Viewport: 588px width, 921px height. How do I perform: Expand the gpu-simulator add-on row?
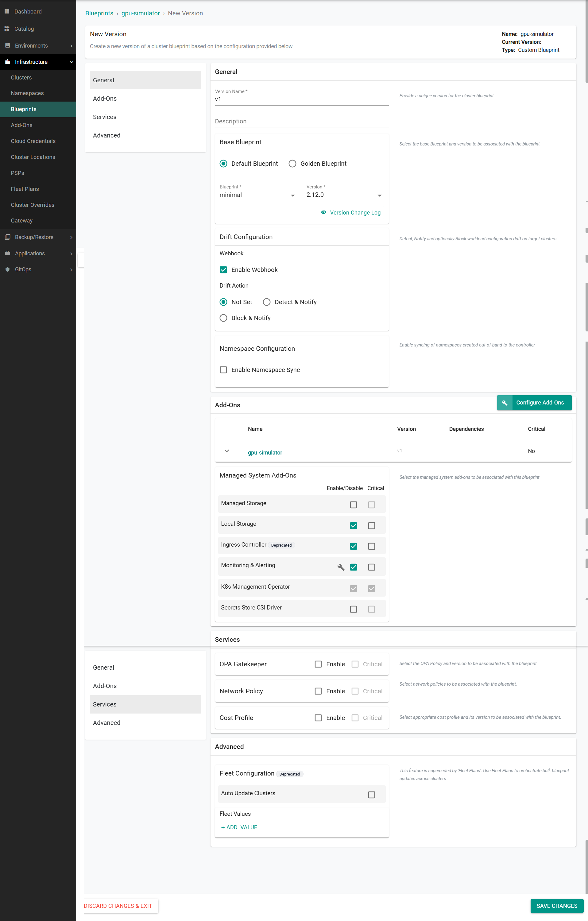[x=226, y=451]
